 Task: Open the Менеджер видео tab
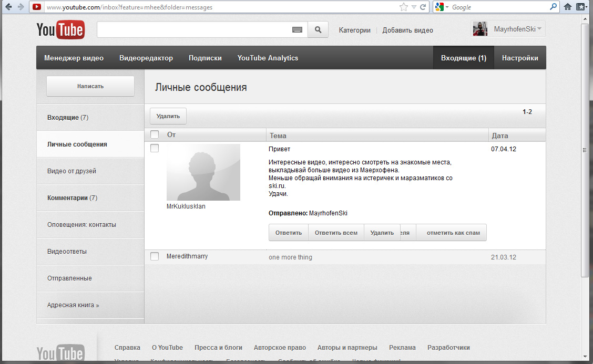tap(74, 58)
